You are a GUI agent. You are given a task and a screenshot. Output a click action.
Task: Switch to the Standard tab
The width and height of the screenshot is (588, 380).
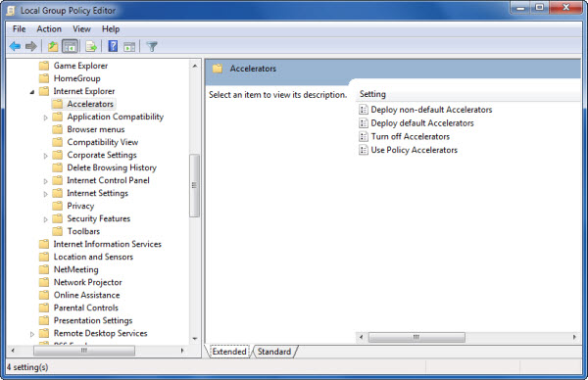click(274, 352)
